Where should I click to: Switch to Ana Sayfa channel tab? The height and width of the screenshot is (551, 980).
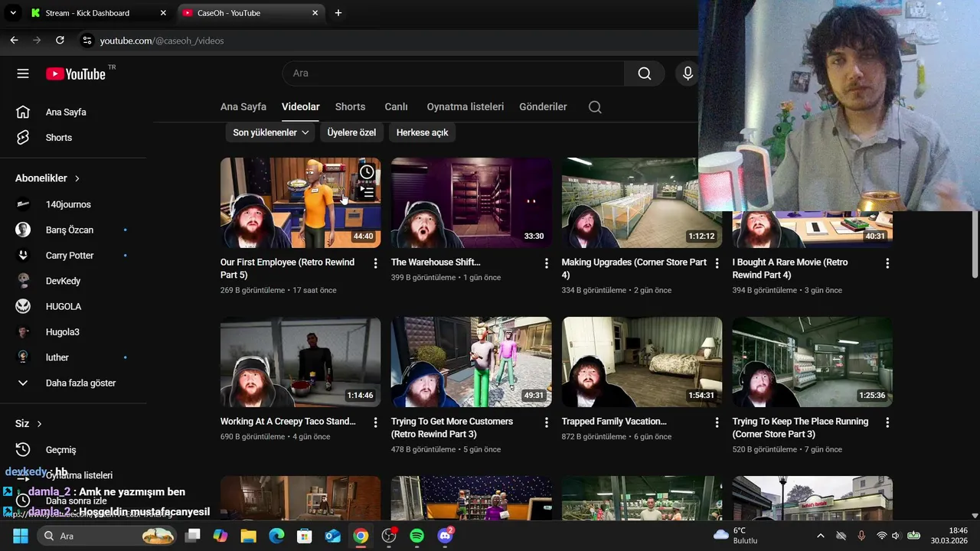click(x=243, y=107)
